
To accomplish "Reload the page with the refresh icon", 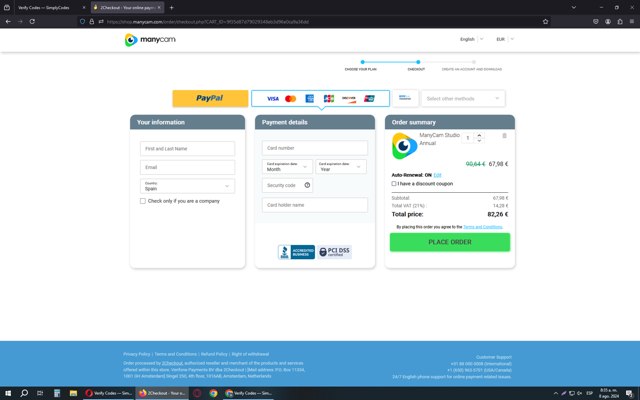I will (32, 21).
